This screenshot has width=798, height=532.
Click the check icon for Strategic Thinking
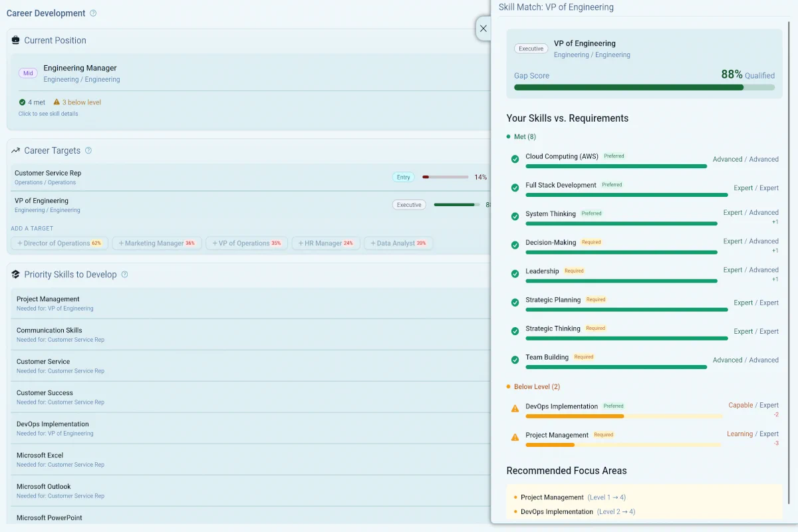tap(515, 331)
